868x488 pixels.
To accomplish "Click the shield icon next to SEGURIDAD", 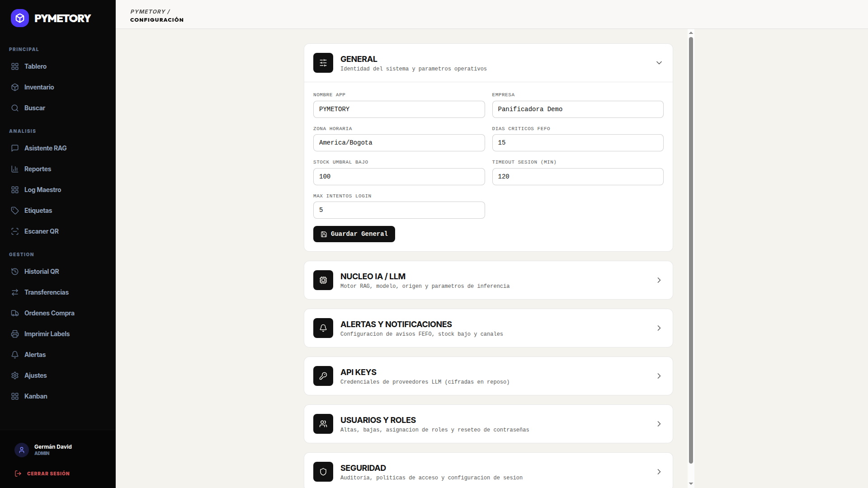I will click(323, 472).
